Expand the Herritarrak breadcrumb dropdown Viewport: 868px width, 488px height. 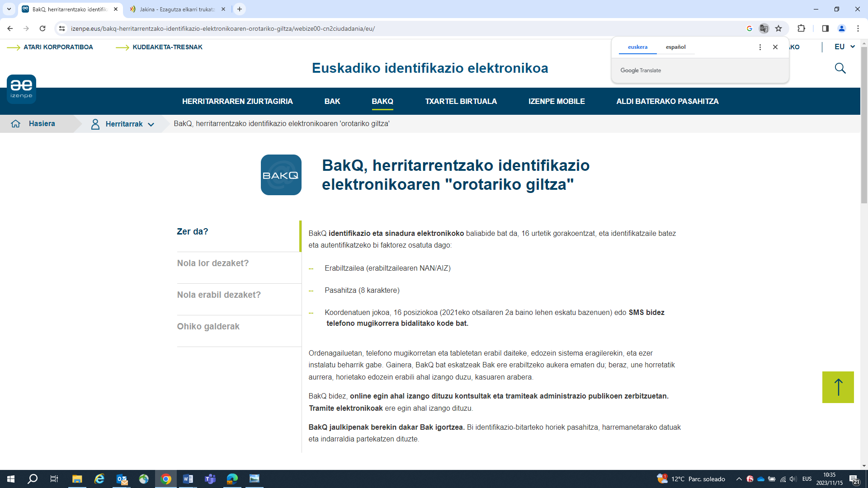[x=151, y=124]
